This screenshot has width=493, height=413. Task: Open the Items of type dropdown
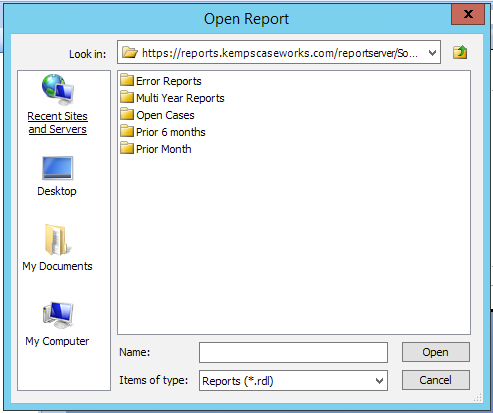click(x=379, y=381)
